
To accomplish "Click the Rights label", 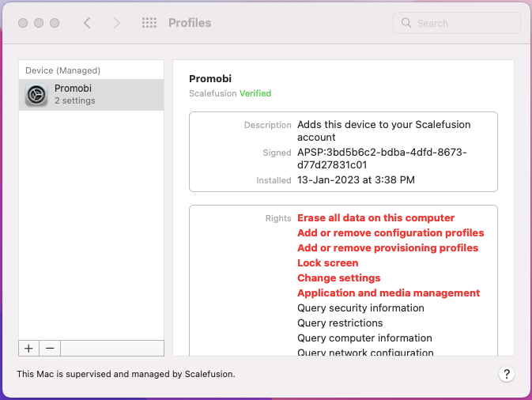I will (x=278, y=218).
